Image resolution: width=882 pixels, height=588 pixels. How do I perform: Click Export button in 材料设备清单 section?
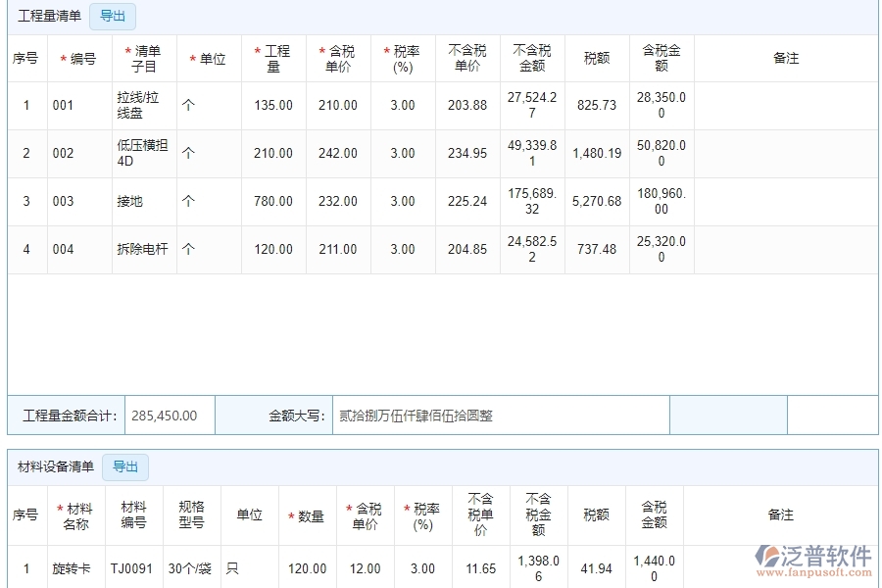pos(124,466)
